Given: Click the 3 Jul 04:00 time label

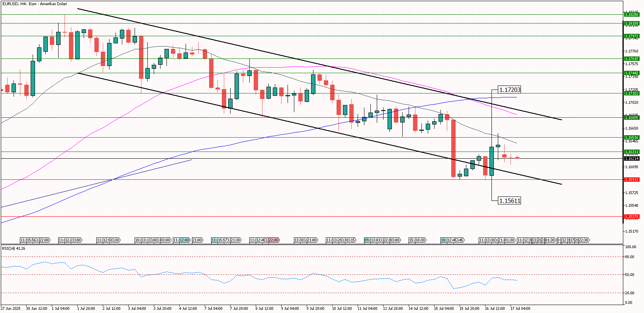Looking at the screenshot, I should pos(137,309).
